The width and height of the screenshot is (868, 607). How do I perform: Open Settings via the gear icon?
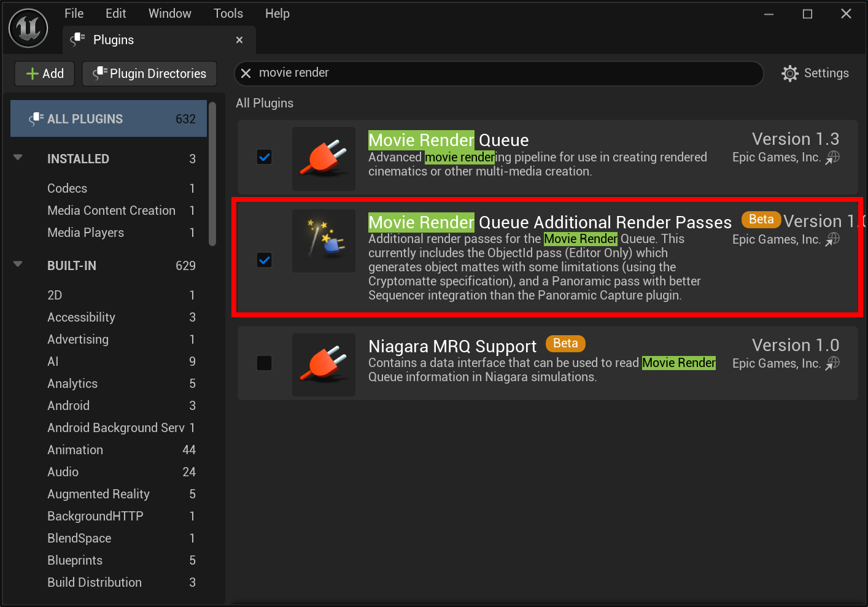[x=790, y=74]
